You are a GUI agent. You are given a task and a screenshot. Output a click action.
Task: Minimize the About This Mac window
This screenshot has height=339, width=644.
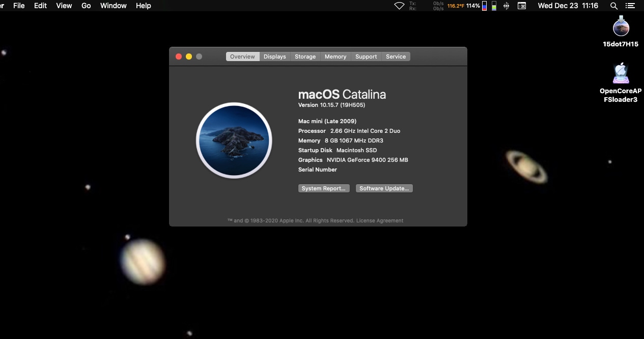[x=189, y=56]
